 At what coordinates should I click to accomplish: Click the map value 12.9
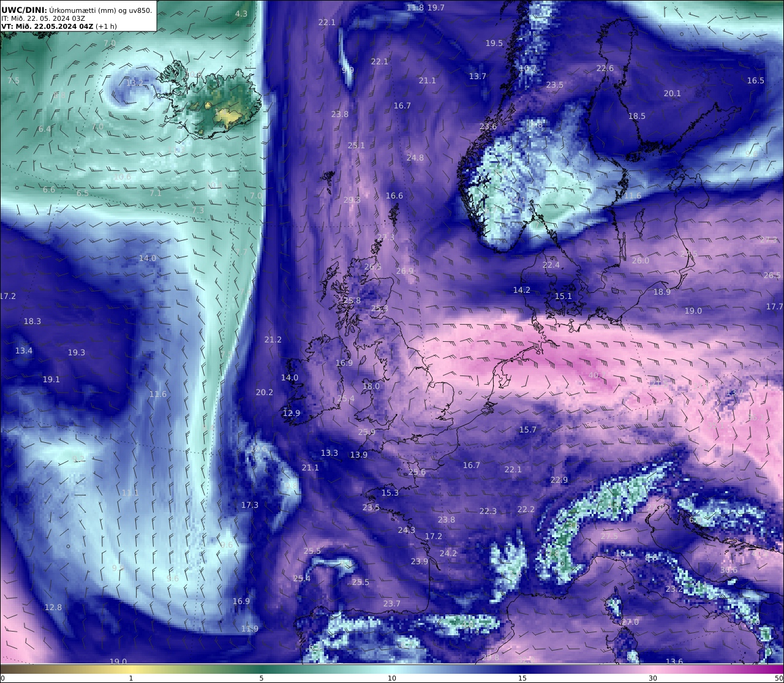click(x=292, y=413)
